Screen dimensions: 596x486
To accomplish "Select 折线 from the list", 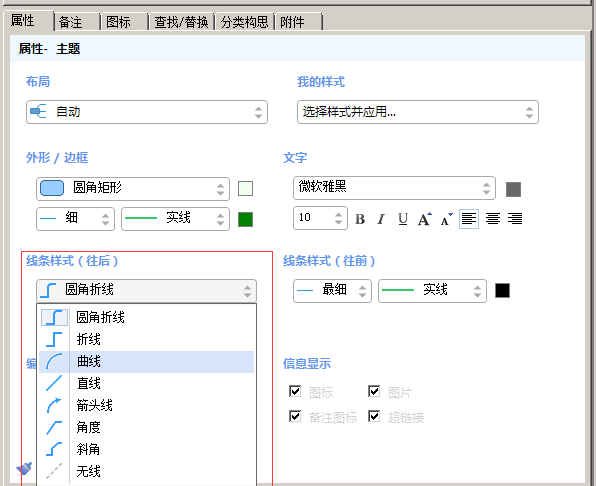I will pos(146,339).
